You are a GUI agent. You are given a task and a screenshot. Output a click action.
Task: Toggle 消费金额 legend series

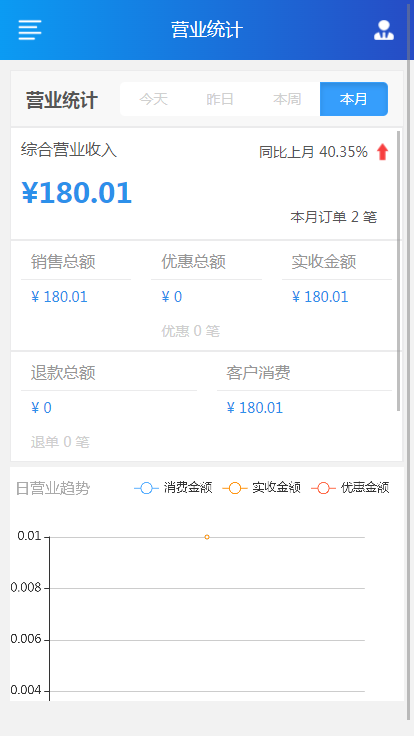(x=173, y=488)
